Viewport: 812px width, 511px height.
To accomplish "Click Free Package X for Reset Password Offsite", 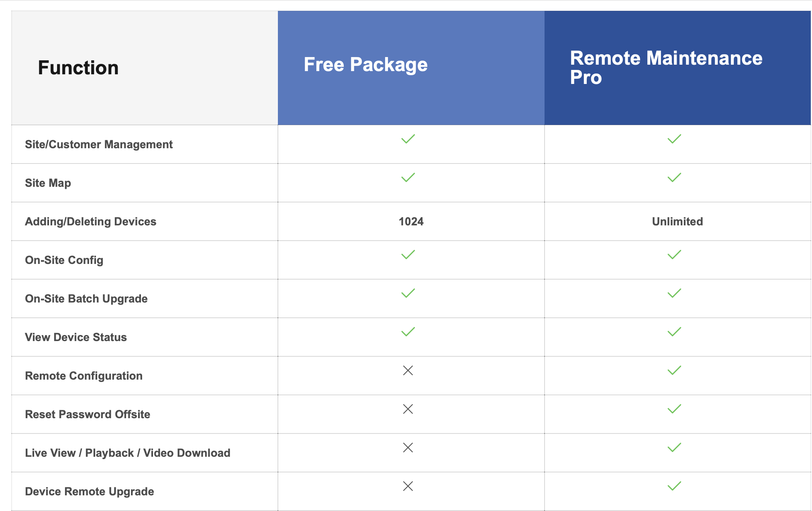I will coord(408,409).
